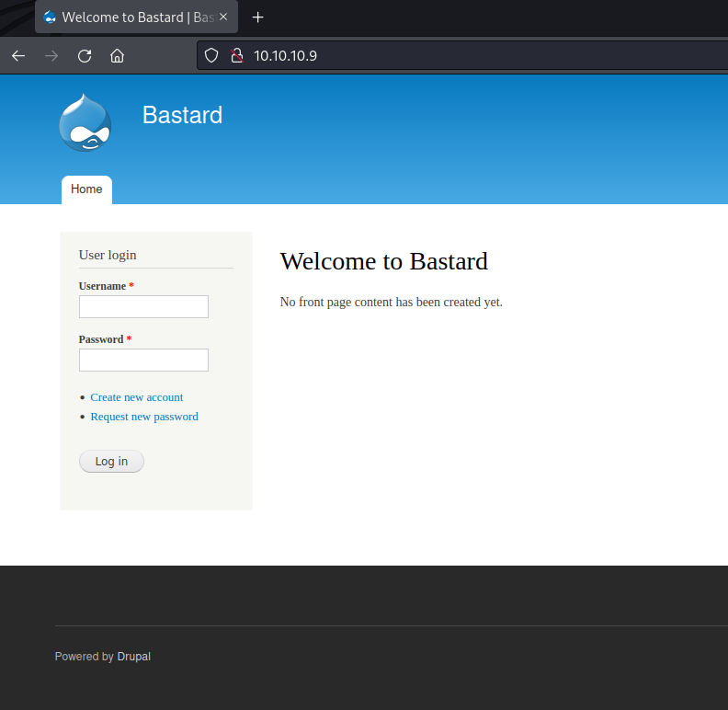This screenshot has height=710, width=728.
Task: Go to browser home page icon
Action: [117, 56]
